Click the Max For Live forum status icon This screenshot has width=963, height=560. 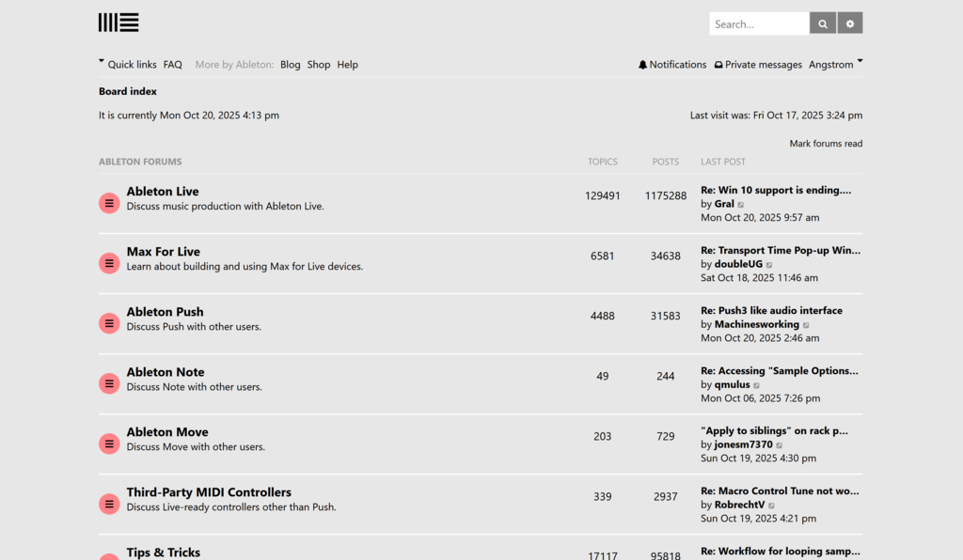(109, 263)
